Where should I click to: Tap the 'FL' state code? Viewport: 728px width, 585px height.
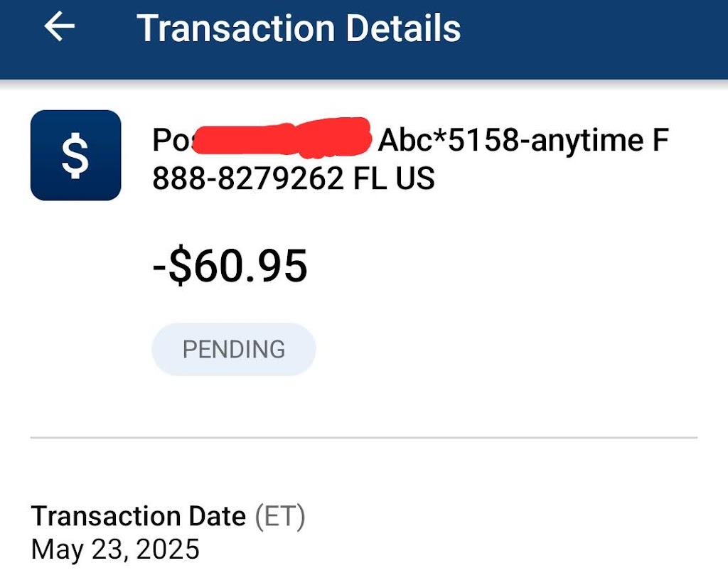(x=370, y=178)
